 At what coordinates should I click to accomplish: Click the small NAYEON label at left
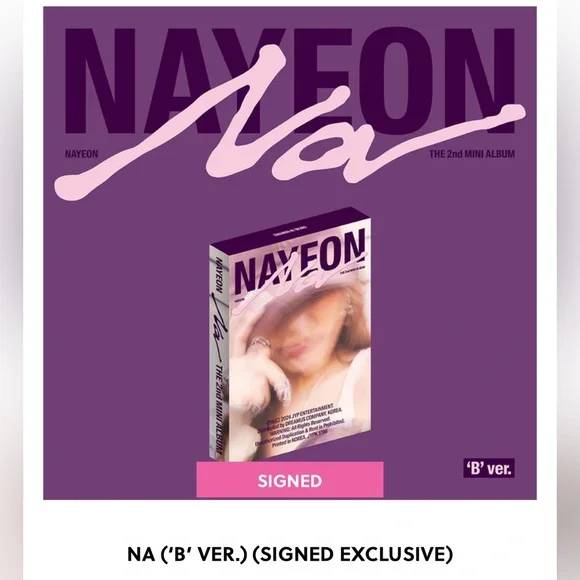(81, 154)
